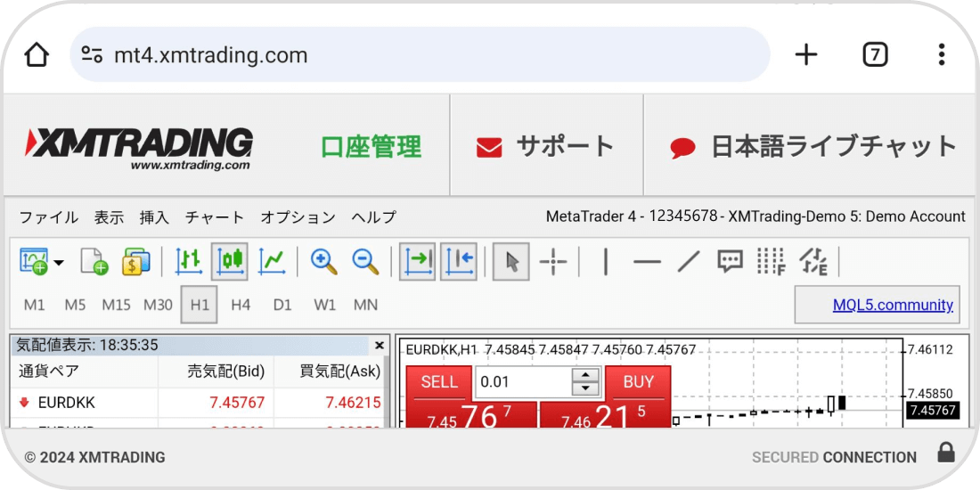Click the accounts dollar icon
Image resolution: width=980 pixels, height=490 pixels.
click(135, 261)
